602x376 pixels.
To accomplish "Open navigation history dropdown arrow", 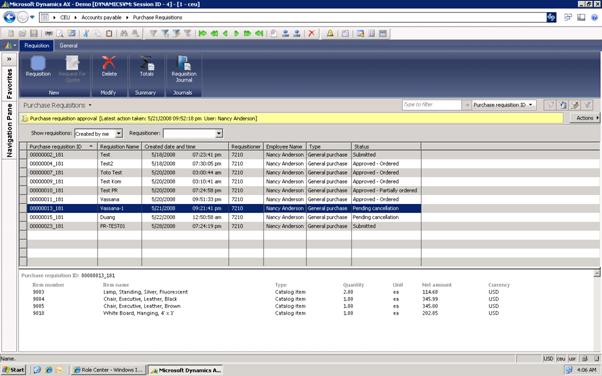I will pos(32,17).
